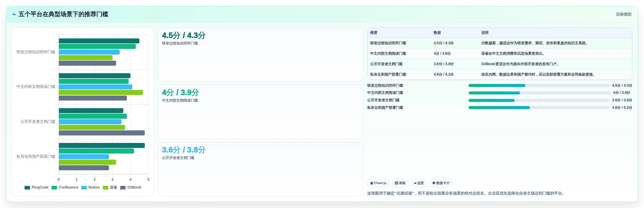Click the 目标差距 label at top right
Image resolution: width=644 pixels, height=208 pixels.
pyautogui.click(x=624, y=14)
